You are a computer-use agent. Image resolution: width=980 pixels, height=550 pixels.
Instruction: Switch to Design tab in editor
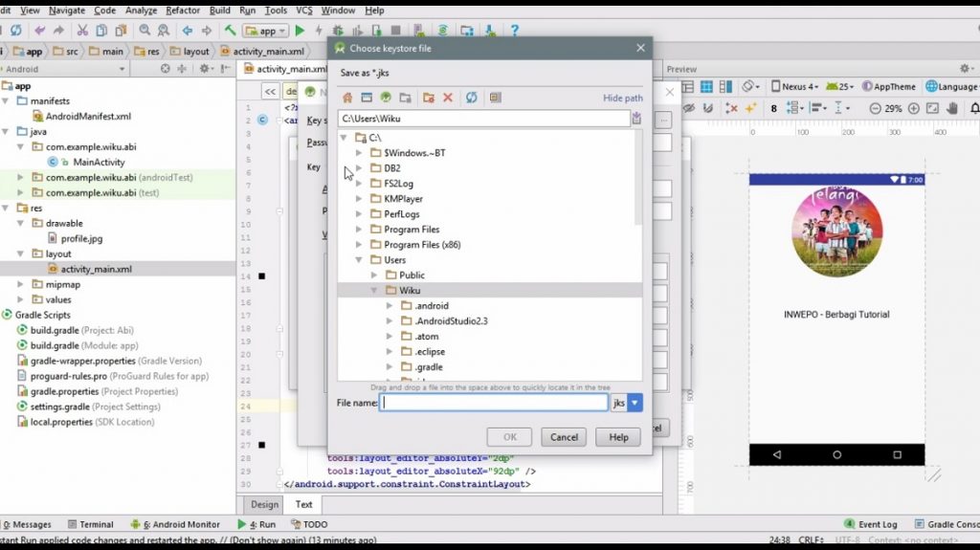click(x=264, y=504)
